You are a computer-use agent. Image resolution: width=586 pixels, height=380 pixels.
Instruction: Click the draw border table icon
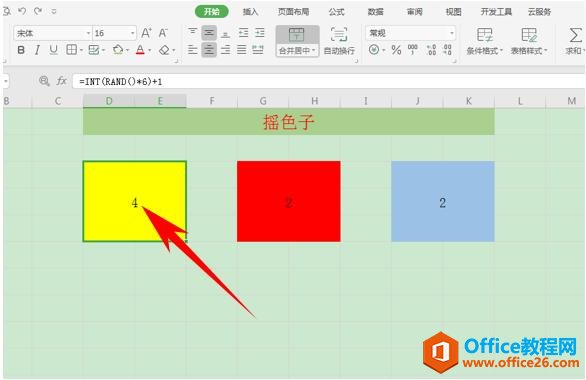coord(94,49)
